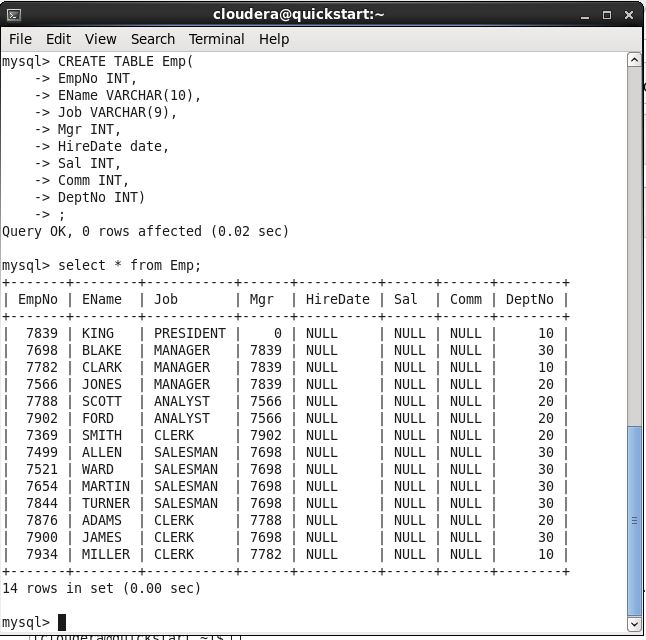
Task: Click the Sal column header
Action: point(405,299)
